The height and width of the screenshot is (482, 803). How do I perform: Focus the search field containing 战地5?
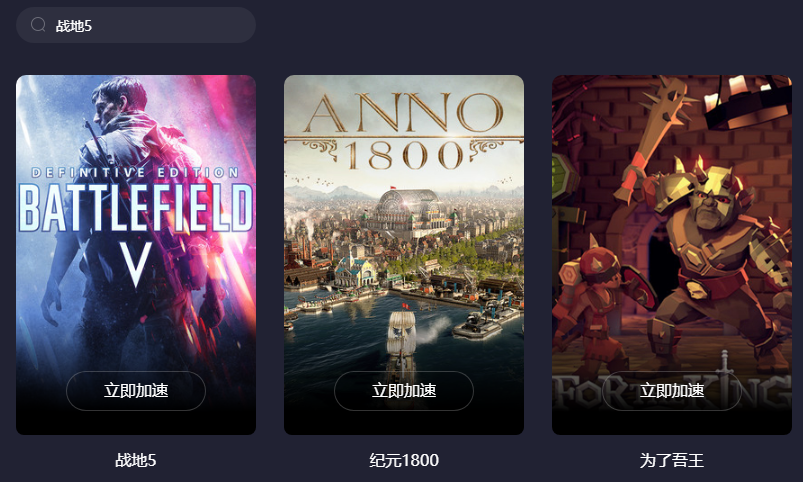136,25
